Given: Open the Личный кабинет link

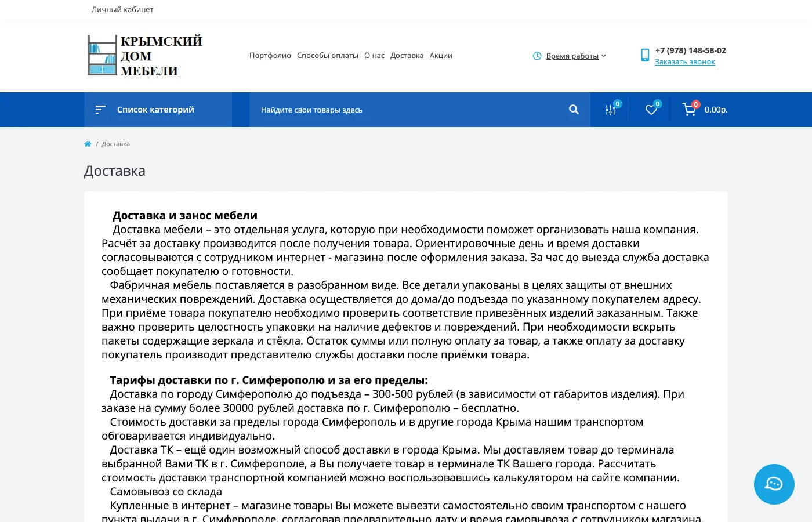Looking at the screenshot, I should click(122, 9).
